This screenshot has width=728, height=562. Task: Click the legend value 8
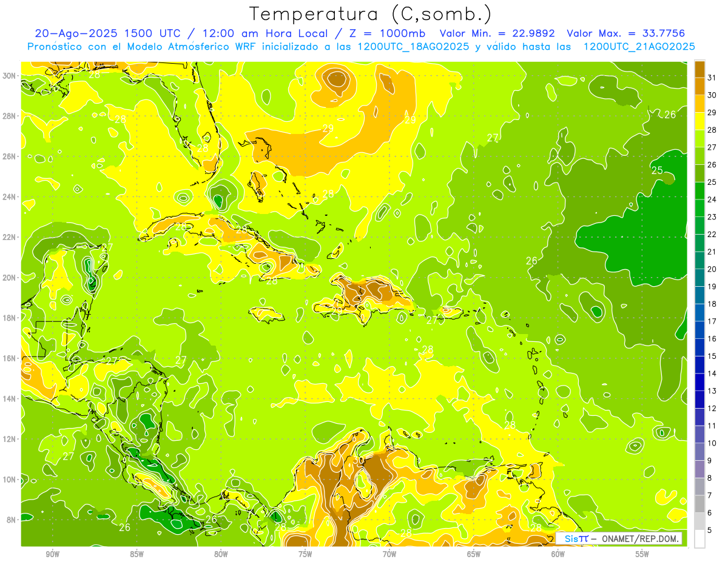(x=710, y=478)
